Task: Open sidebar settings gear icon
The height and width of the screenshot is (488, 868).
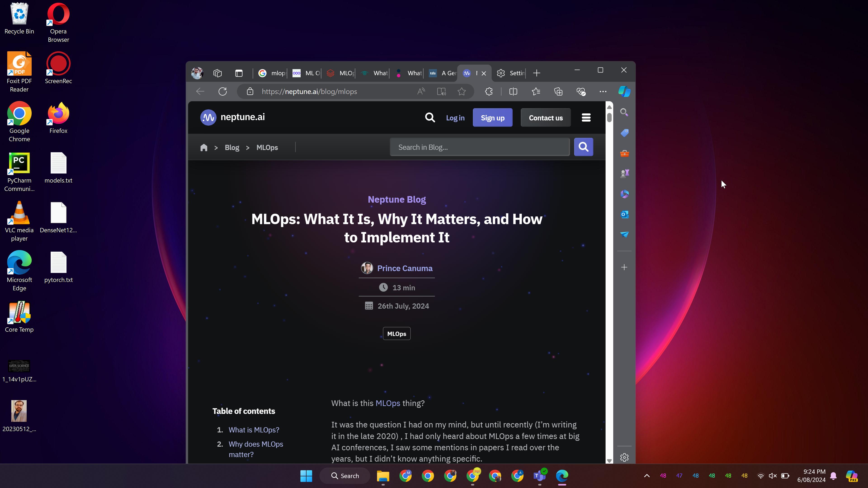Action: click(x=624, y=457)
